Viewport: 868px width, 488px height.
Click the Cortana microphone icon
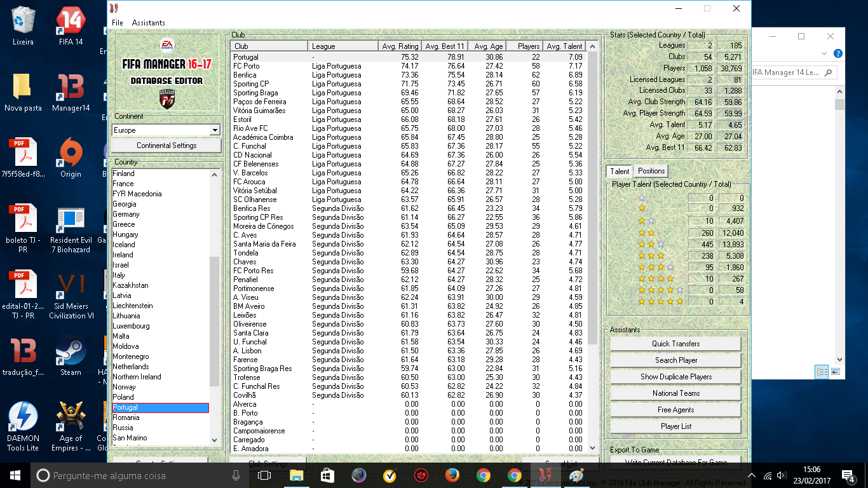[x=236, y=475]
